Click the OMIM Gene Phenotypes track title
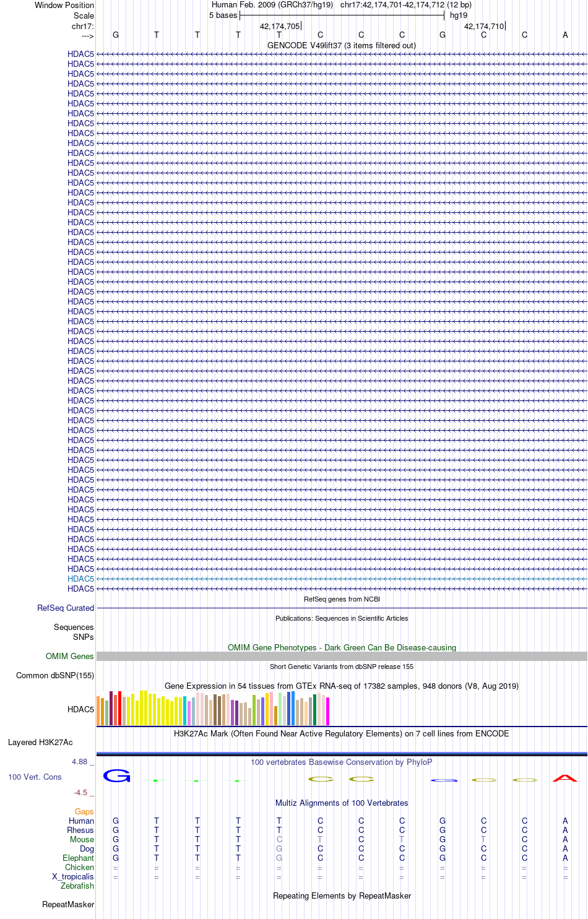Image resolution: width=588 pixels, height=919 pixels. point(342,647)
